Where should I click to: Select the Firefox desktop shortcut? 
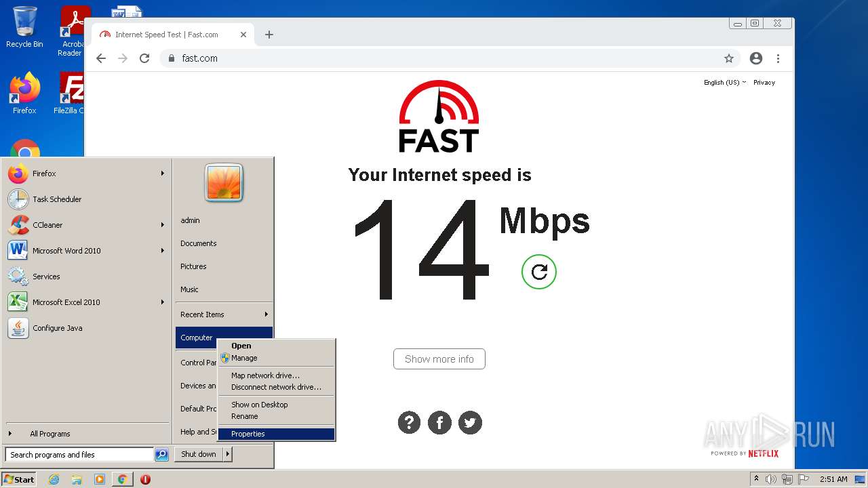pos(24,93)
